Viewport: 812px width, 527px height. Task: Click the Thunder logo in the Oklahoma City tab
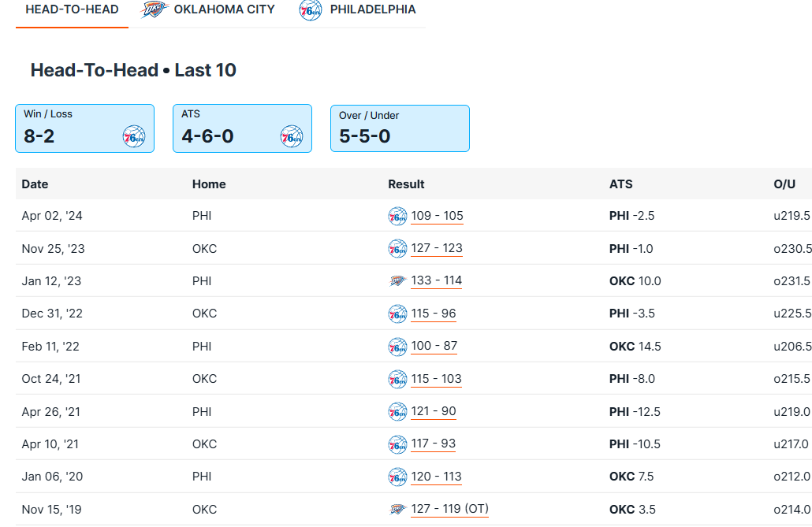click(x=154, y=9)
